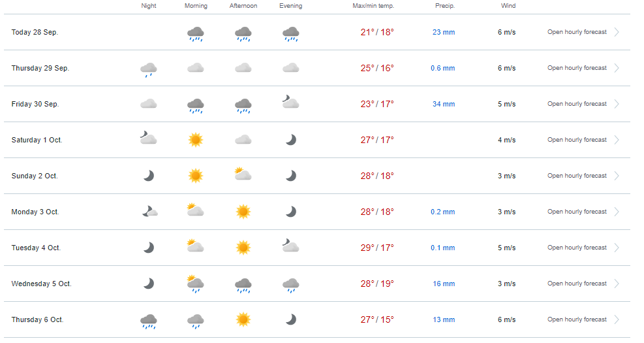The width and height of the screenshot is (644, 343).
Task: Expand Wednesday 5 Oct. row chevron
Action: (x=617, y=284)
